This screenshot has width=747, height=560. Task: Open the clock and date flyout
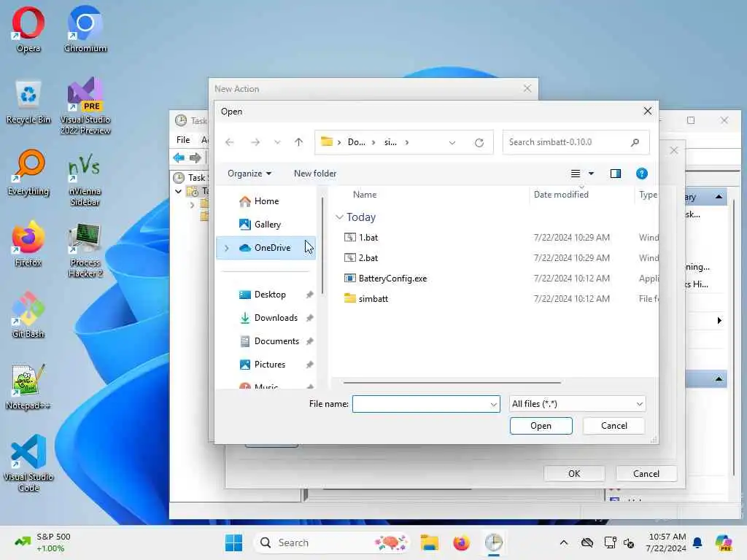point(666,542)
